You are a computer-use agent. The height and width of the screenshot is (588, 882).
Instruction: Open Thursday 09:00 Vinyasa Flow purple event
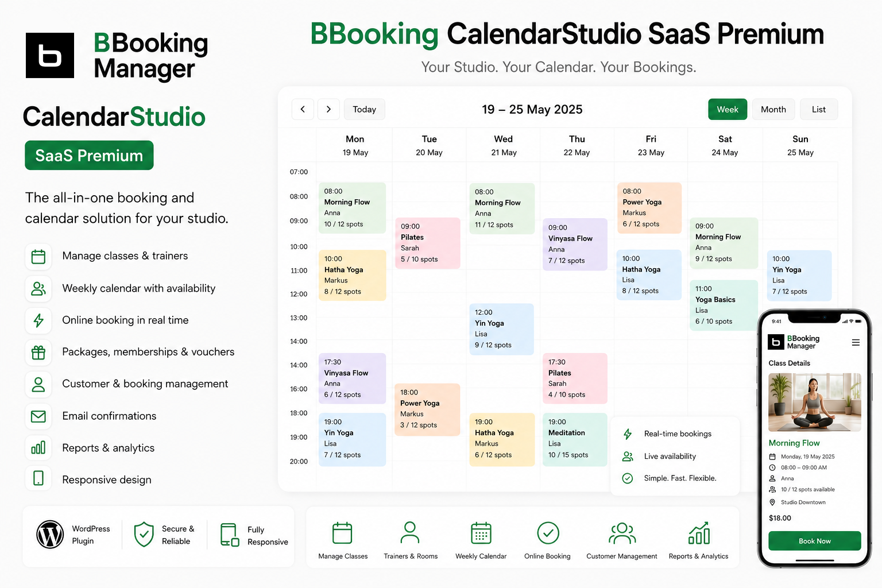[x=575, y=244]
